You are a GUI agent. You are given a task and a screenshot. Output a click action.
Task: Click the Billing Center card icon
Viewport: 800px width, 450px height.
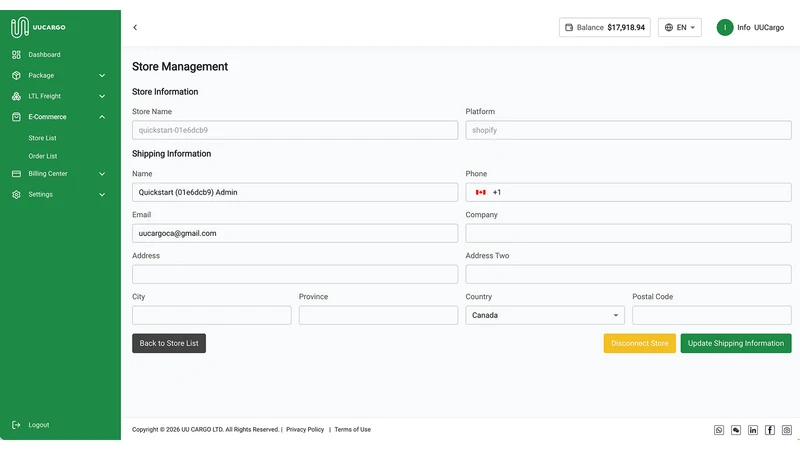tap(16, 173)
